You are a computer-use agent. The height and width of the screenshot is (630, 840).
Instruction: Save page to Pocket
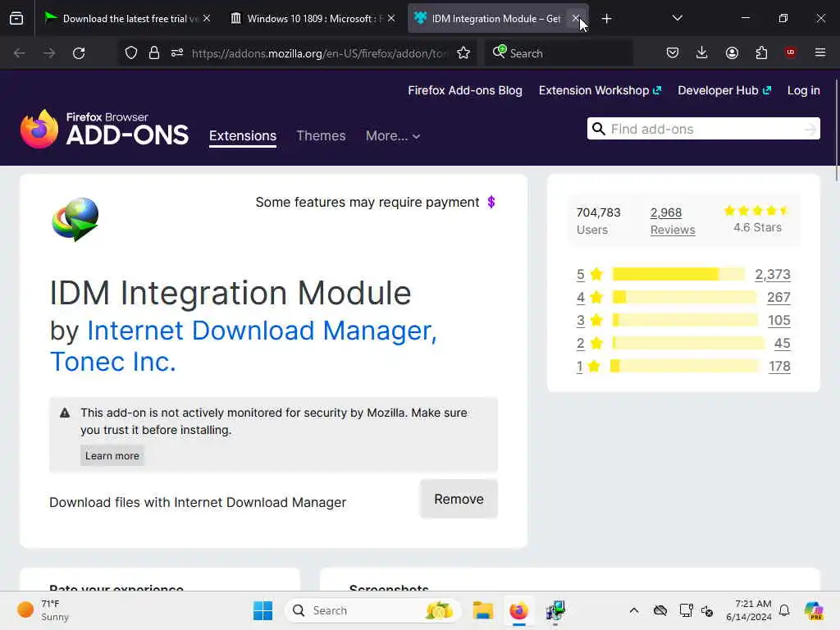click(x=673, y=52)
